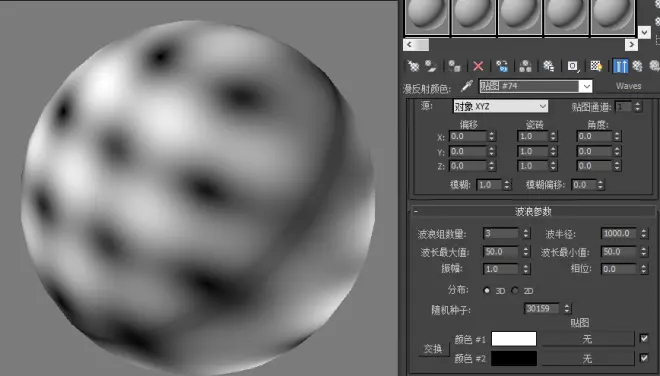Click the Z 瓷砖 tiling value field
The image size is (660, 376).
click(533, 166)
